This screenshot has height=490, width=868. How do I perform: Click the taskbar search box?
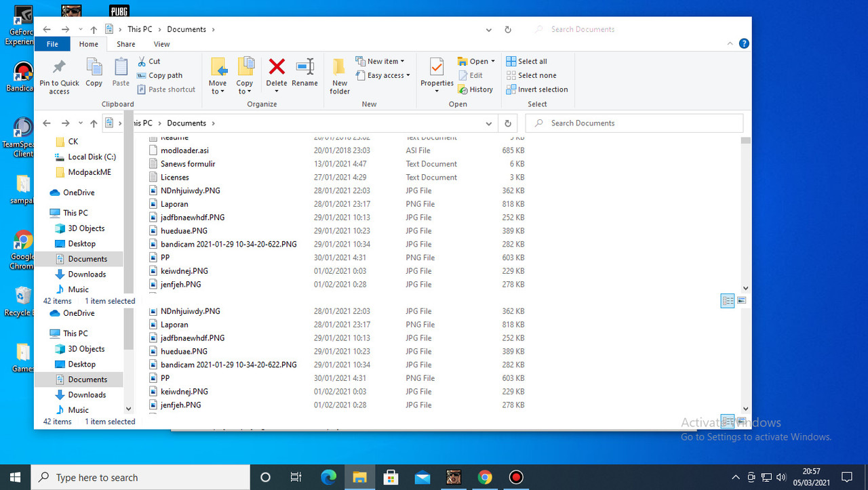140,477
